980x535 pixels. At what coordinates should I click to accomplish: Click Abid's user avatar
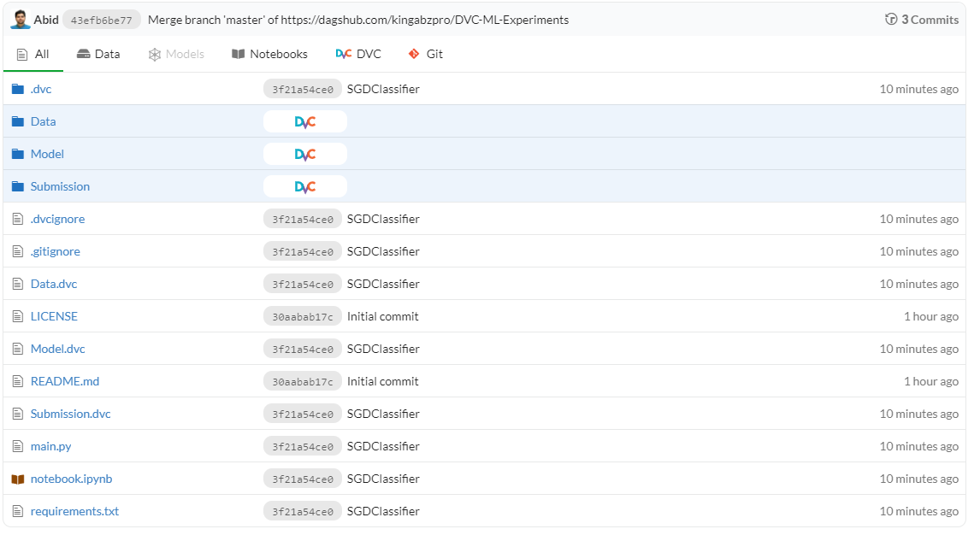tap(21, 20)
